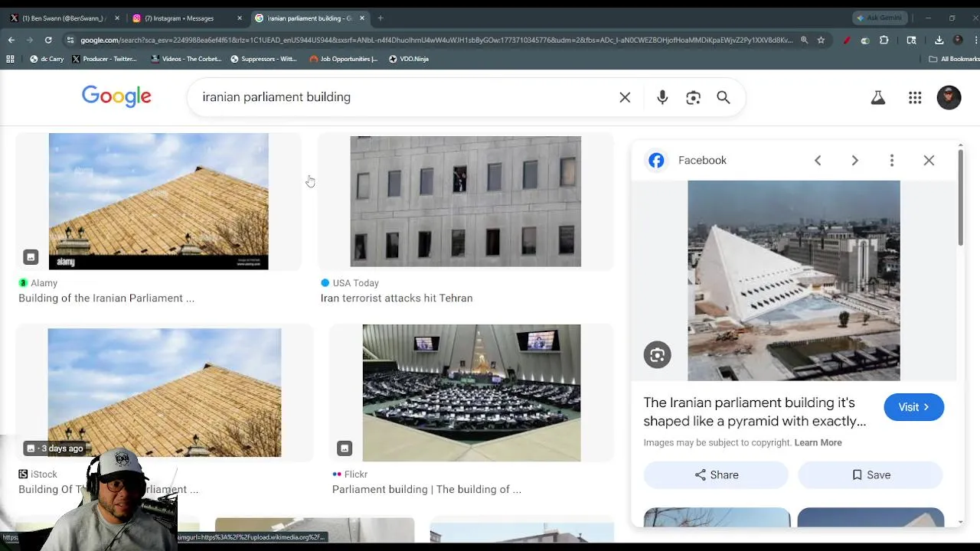Click the '3 days ago' badge on iStock image

coord(54,448)
